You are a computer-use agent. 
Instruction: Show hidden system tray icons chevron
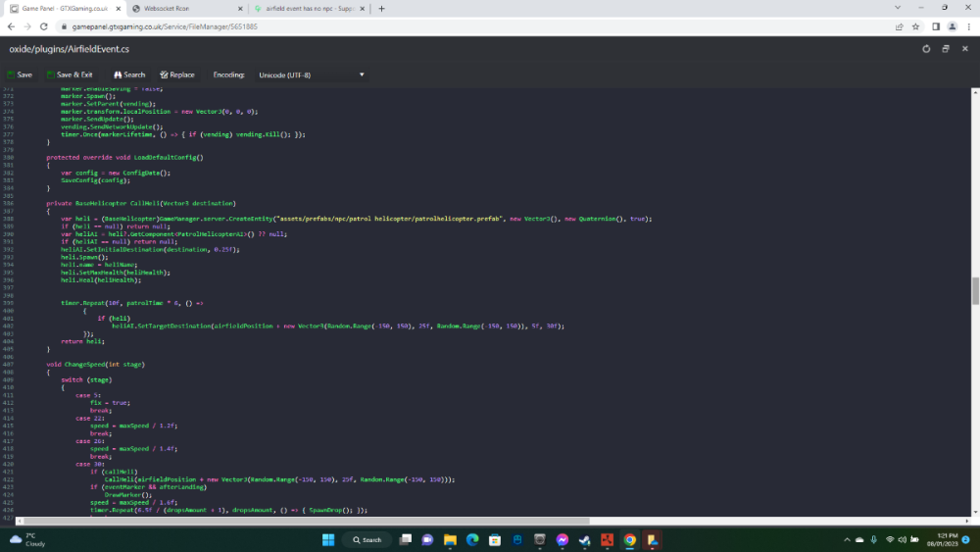(847, 539)
